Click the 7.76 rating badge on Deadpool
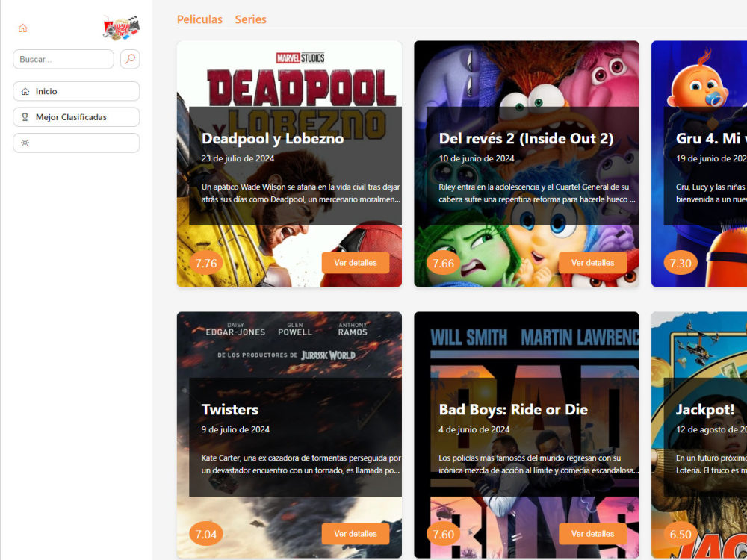 pyautogui.click(x=206, y=263)
